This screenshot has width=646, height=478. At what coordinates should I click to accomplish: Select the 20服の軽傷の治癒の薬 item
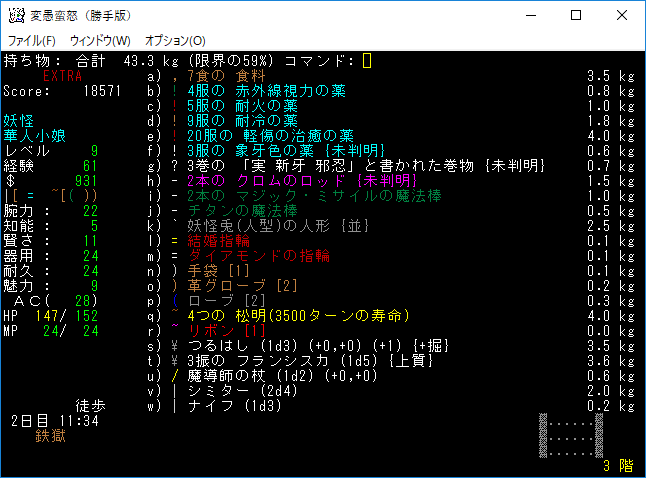(270, 136)
